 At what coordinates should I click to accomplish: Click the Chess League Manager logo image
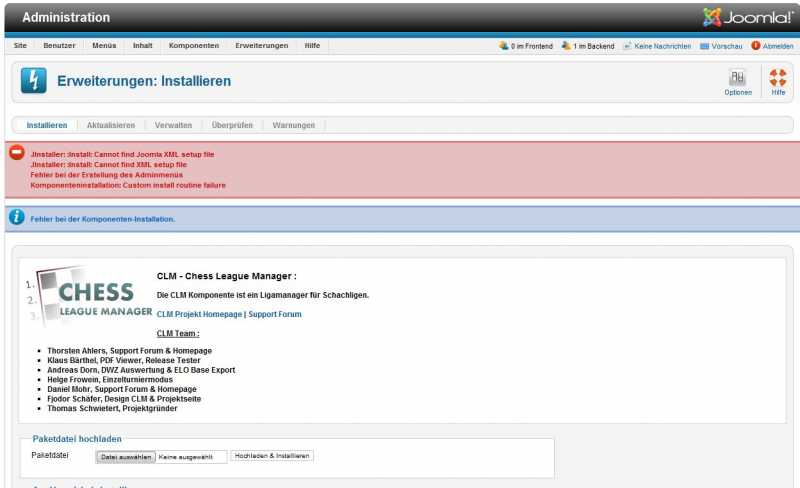point(86,297)
